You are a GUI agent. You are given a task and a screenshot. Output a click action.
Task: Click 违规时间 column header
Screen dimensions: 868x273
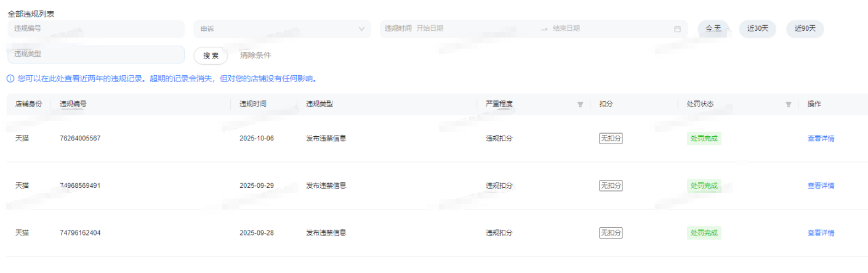coord(253,104)
